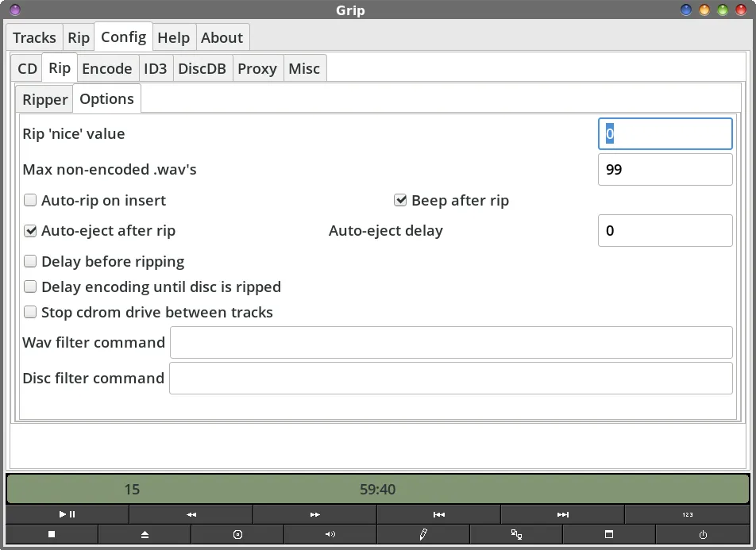Open the volume speaker control

(x=330, y=534)
